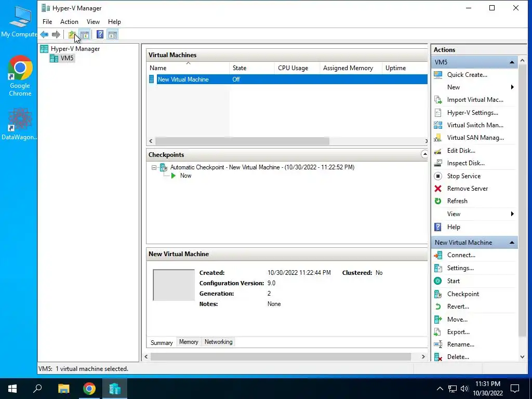The height and width of the screenshot is (399, 532).
Task: Toggle the console tree toolbar icon
Action: point(85,34)
